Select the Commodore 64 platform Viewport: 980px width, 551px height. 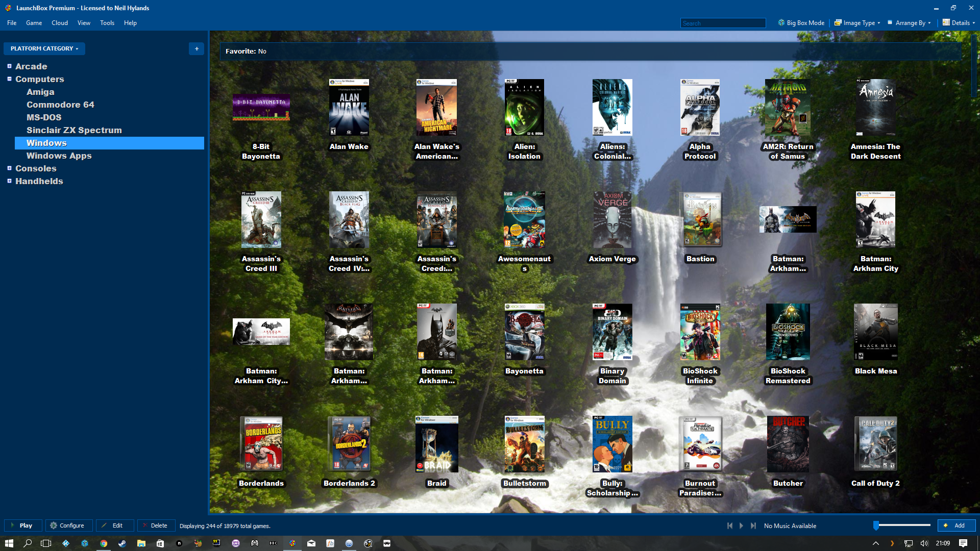[x=60, y=105]
